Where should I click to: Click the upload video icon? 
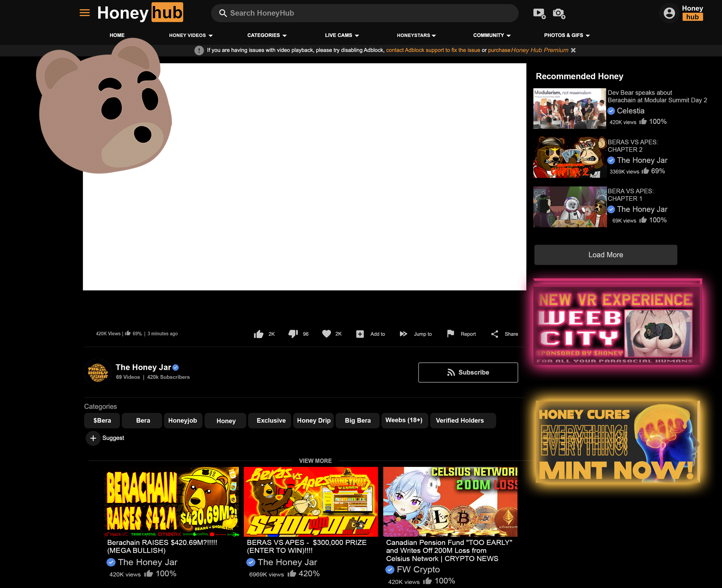point(539,14)
